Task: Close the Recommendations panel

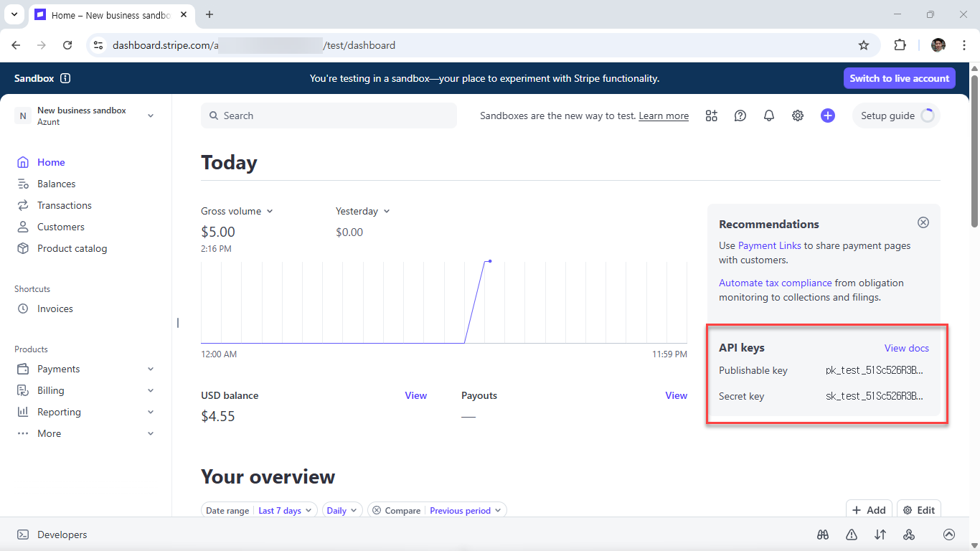Action: (x=923, y=222)
